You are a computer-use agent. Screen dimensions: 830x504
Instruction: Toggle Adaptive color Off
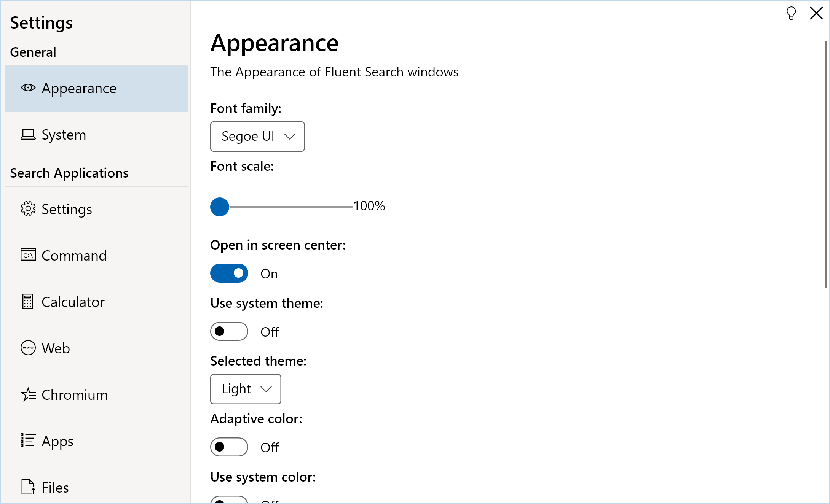[230, 447]
